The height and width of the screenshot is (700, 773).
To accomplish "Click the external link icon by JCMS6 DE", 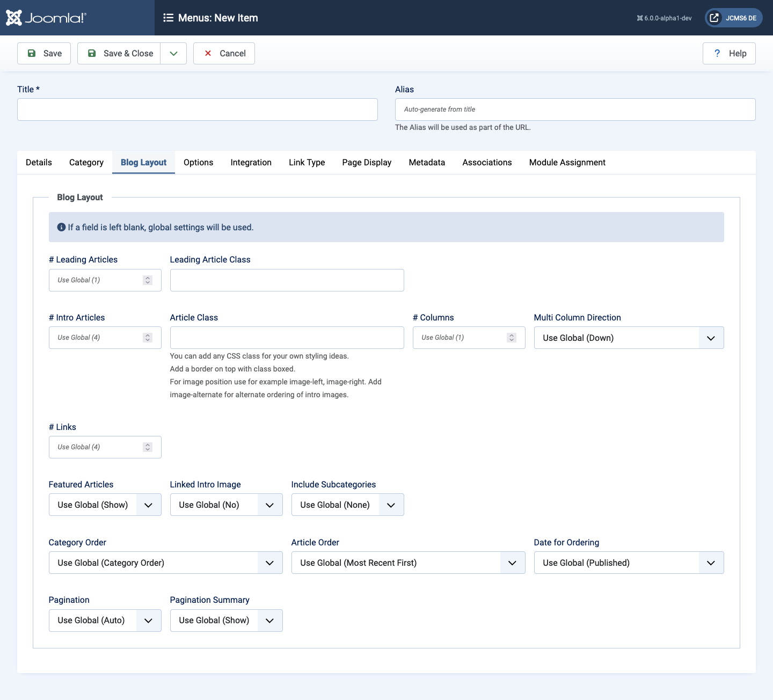I will pyautogui.click(x=714, y=18).
